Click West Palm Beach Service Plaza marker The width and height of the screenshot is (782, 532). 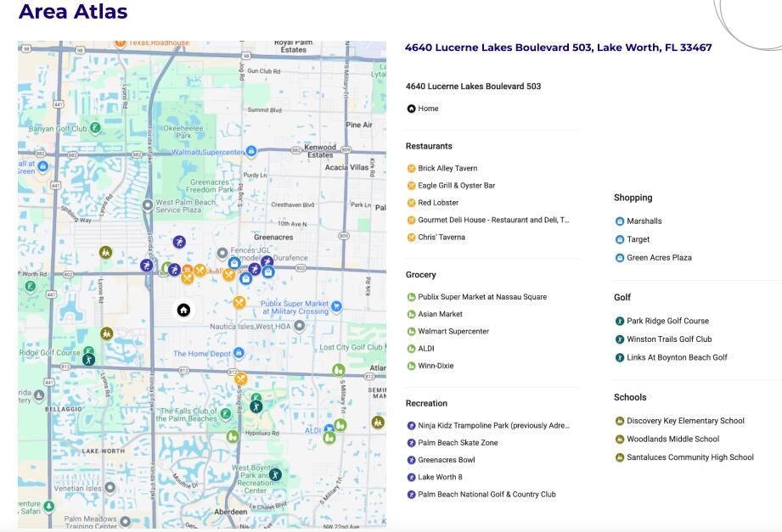(148, 204)
